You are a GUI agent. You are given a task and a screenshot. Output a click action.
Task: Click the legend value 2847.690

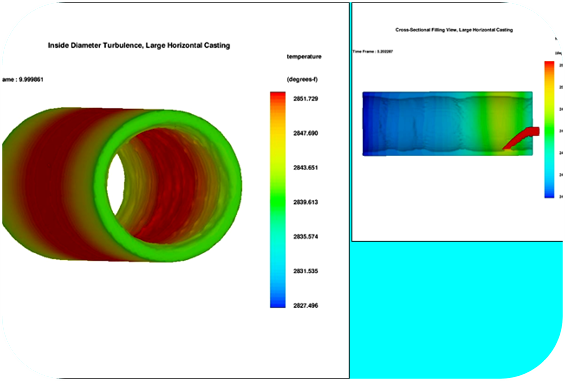306,133
